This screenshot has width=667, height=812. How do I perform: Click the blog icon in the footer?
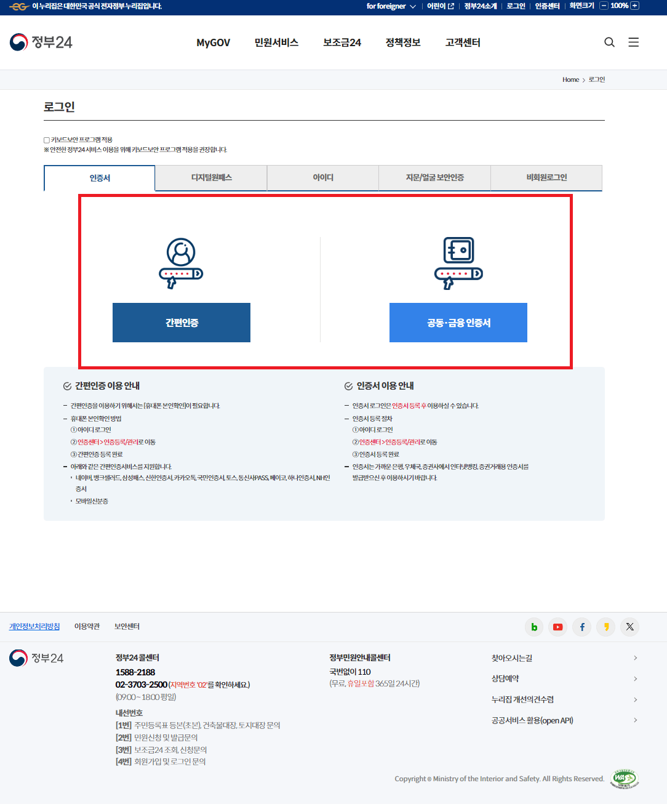click(x=533, y=627)
